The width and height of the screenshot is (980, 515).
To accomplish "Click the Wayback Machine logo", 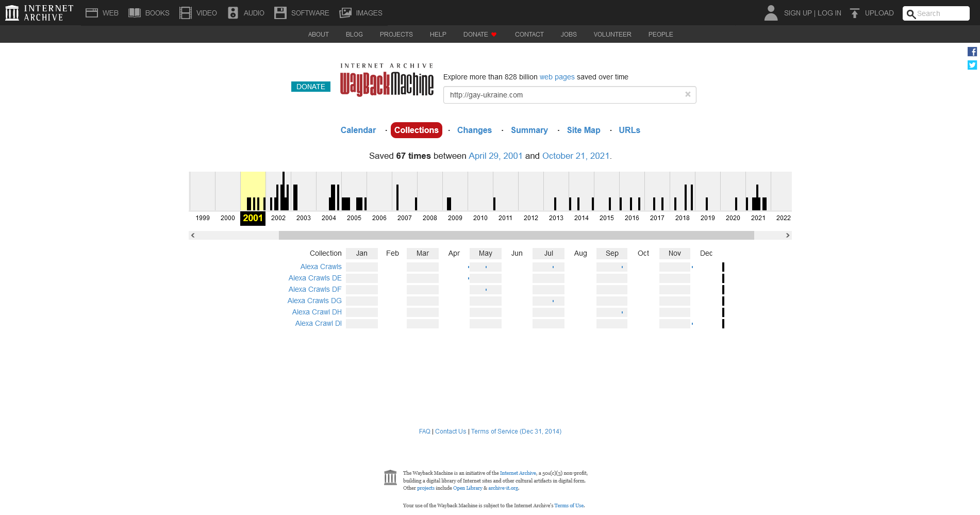I will click(387, 80).
